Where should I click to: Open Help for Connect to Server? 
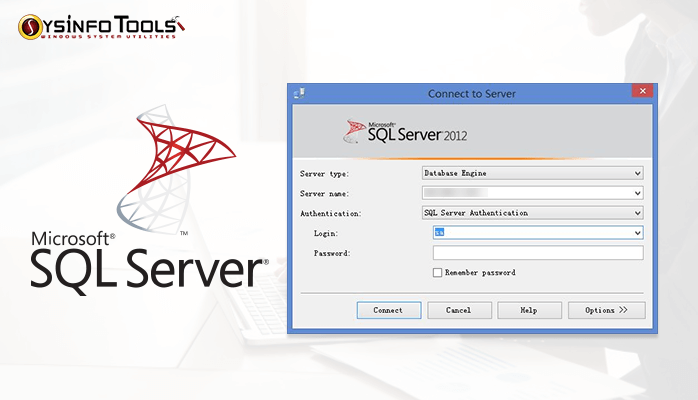click(x=529, y=310)
